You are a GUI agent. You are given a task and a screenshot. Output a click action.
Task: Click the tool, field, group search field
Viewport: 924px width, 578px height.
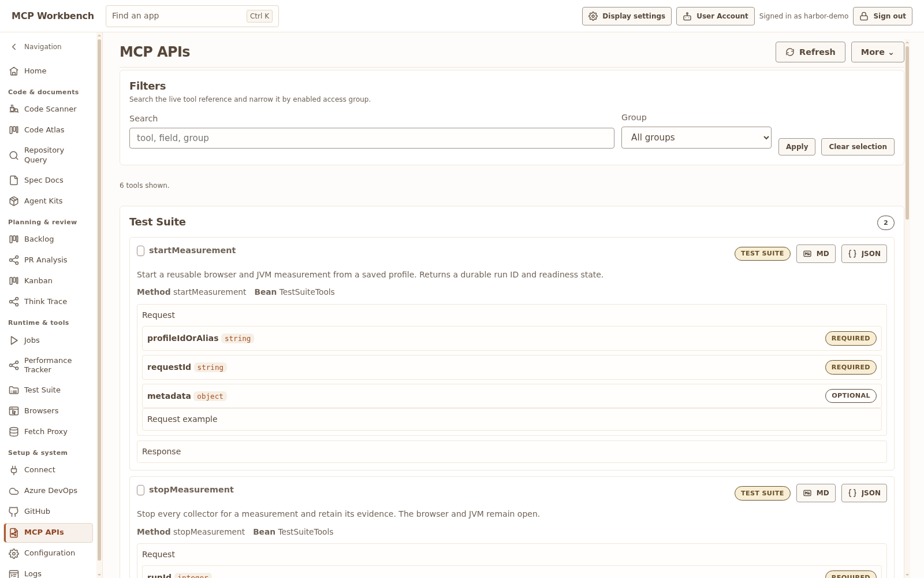(372, 138)
